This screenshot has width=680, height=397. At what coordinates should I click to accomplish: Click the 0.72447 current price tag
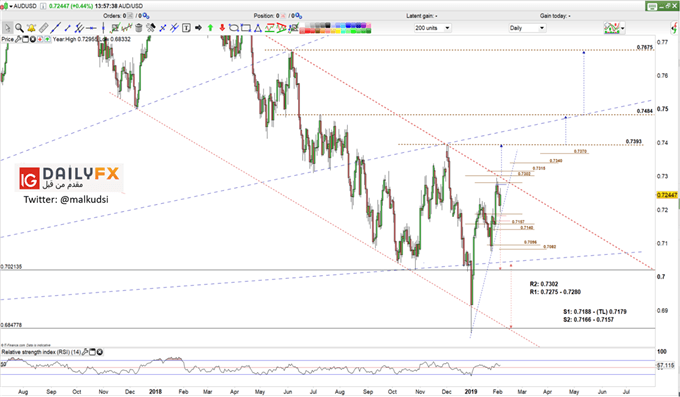tap(667, 195)
